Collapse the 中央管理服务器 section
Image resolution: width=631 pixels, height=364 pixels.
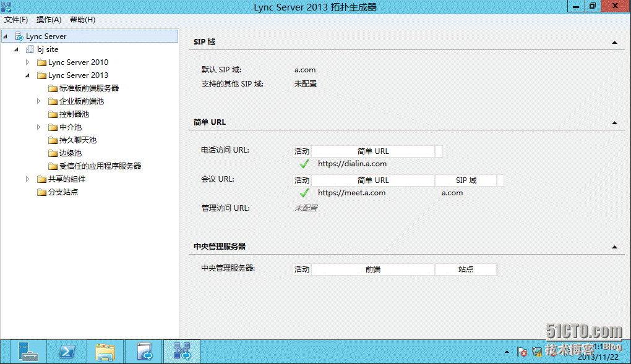[614, 247]
